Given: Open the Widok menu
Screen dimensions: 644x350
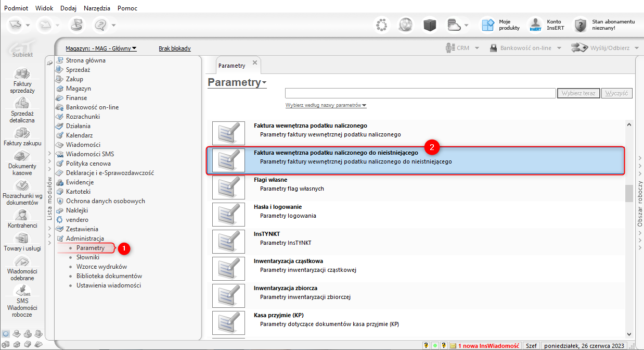Looking at the screenshot, I should (44, 8).
